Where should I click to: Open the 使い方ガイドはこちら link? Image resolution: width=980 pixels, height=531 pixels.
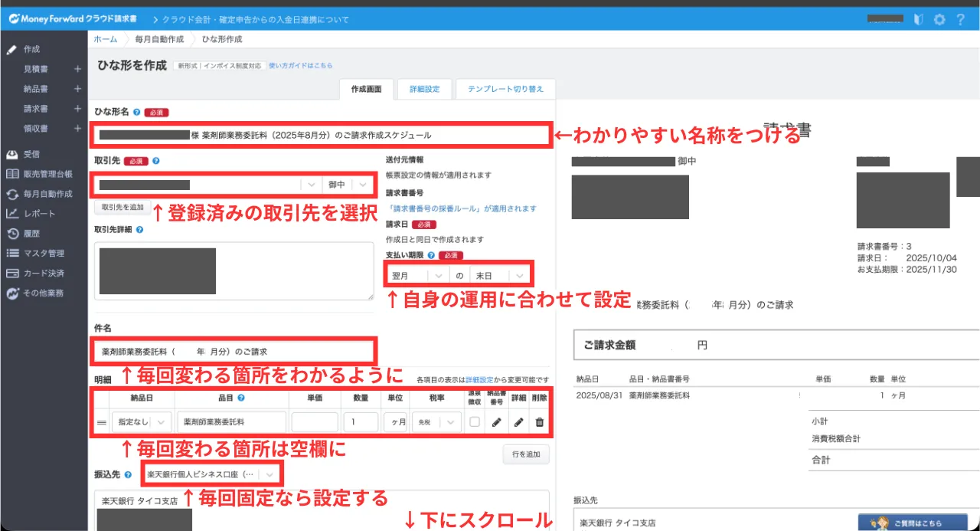[301, 66]
